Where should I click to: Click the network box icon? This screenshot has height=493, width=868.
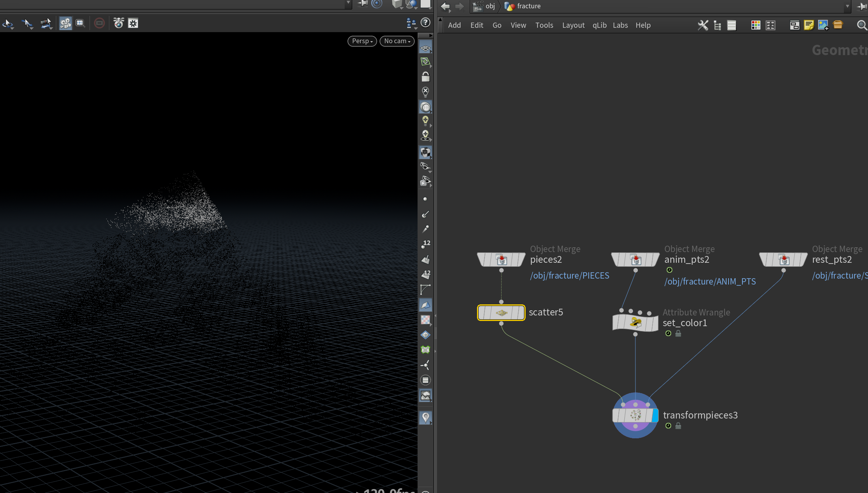pos(794,25)
